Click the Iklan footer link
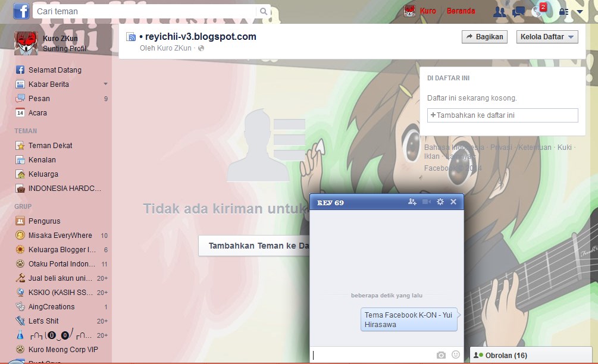Screen dimensions: 598x364 tap(432, 156)
